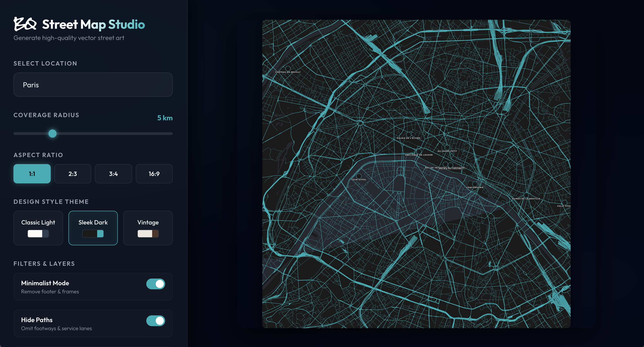
Task: Click the Palais de l'Élysée marker
Action: click(409, 134)
